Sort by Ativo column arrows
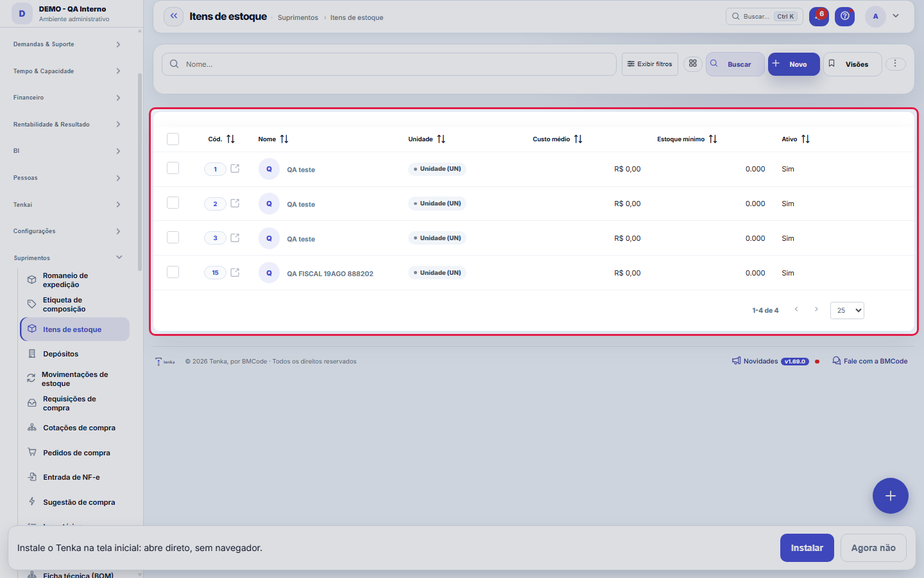The width and height of the screenshot is (924, 578). click(805, 139)
